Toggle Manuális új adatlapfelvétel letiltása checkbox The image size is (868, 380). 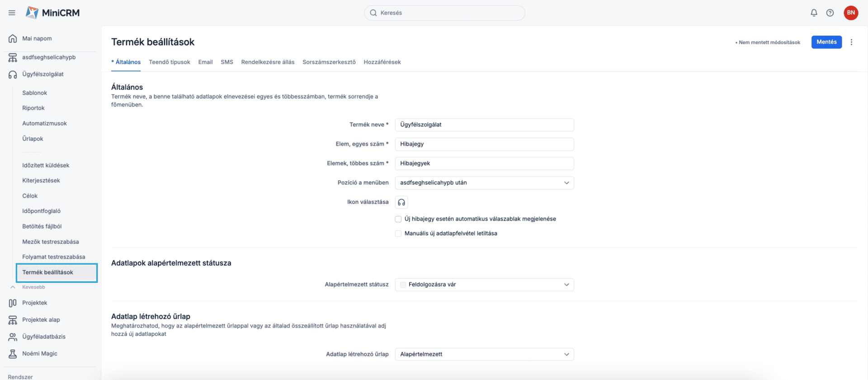click(398, 234)
